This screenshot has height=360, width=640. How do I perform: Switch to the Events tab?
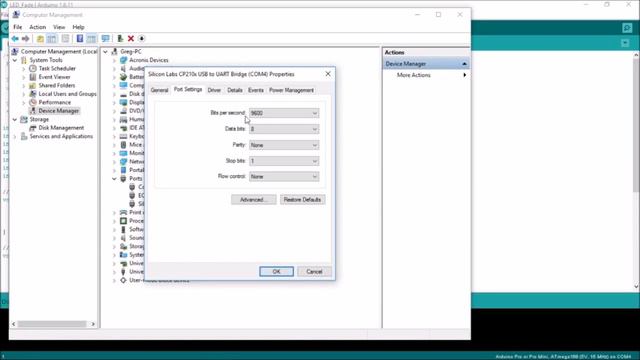256,90
